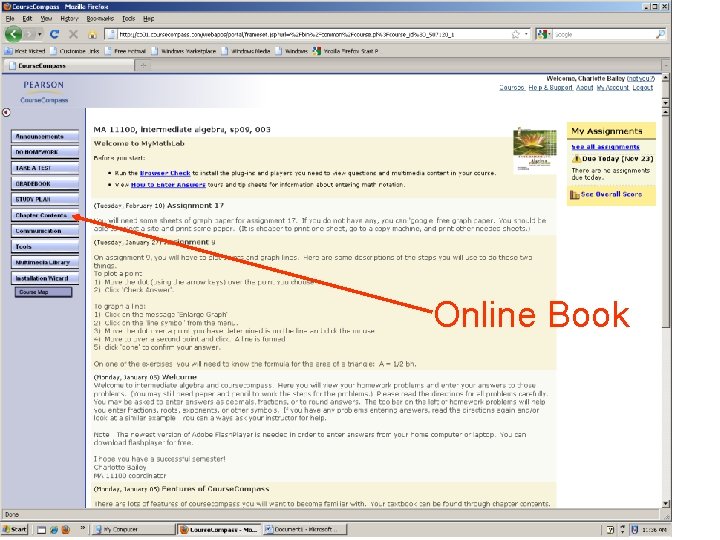Click the Windows Start button
The image size is (720, 540).
(15, 529)
